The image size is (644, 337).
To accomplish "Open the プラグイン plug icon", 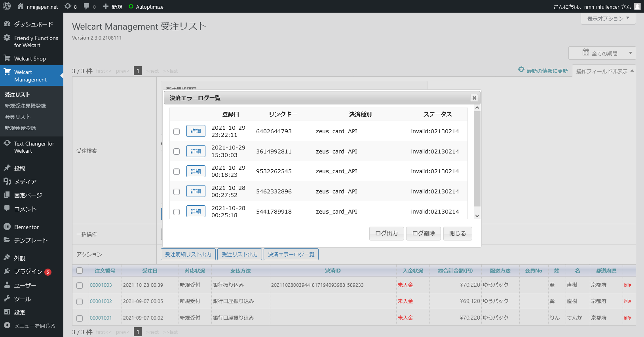I will 7,271.
